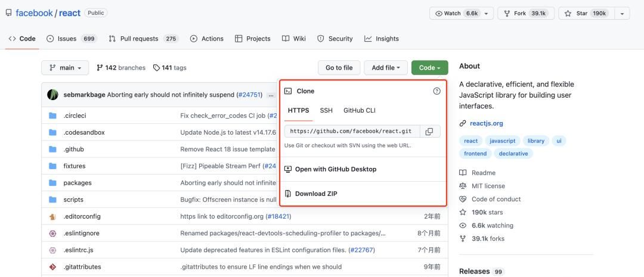This screenshot has width=644, height=277.
Task: Click the tags icon next to 141 tags
Action: (156, 68)
